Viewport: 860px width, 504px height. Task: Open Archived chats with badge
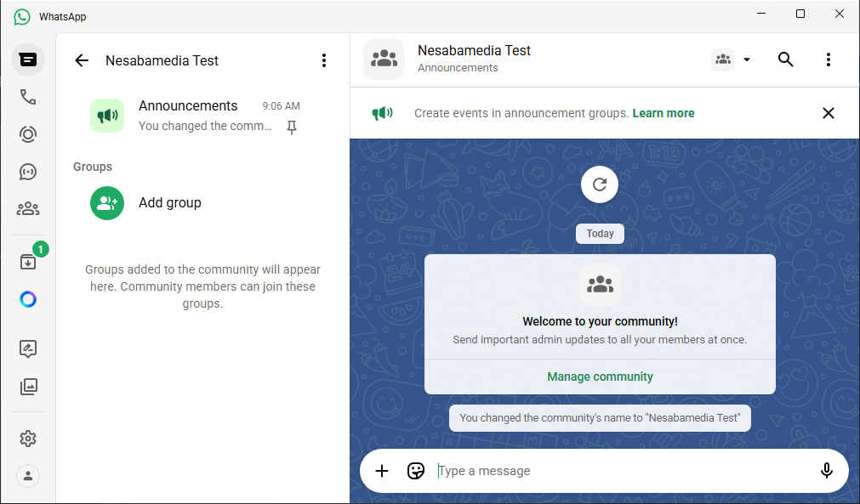[28, 262]
